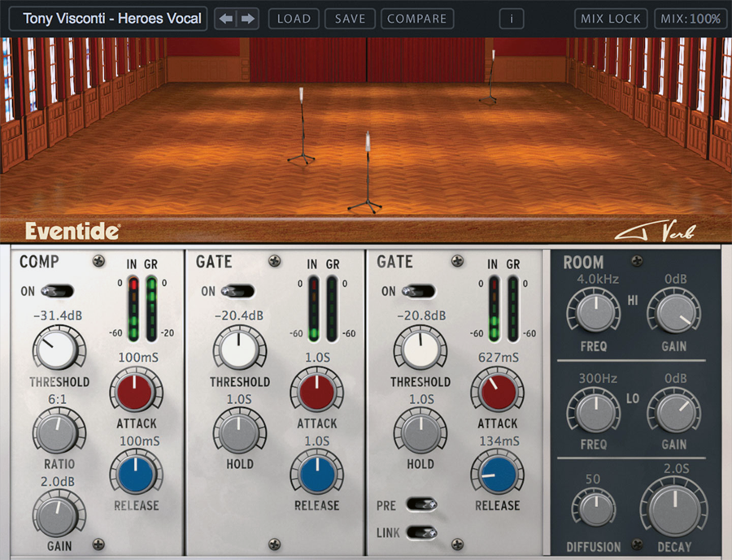Image resolution: width=732 pixels, height=560 pixels.
Task: Click the SAVE button
Action: coord(350,20)
